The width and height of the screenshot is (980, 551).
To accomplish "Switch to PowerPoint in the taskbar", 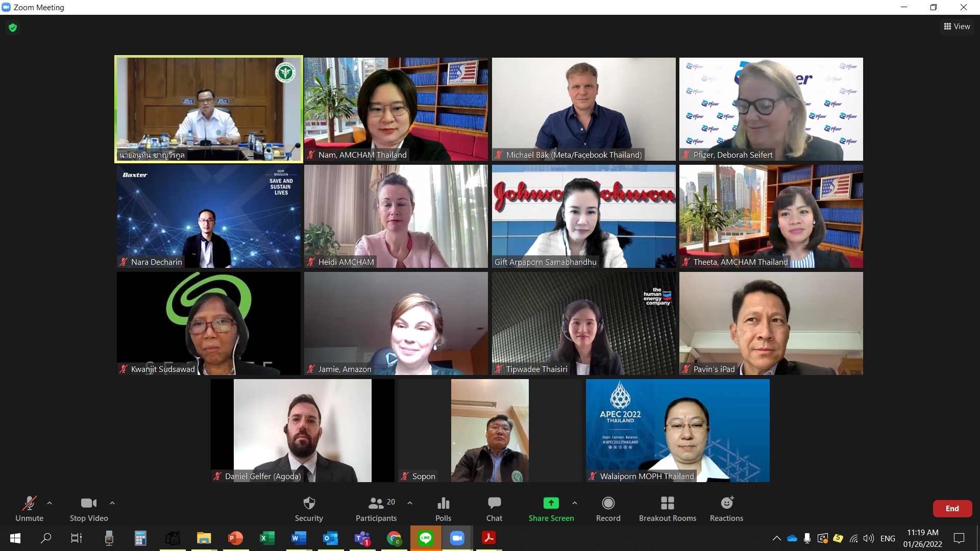I will click(235, 538).
